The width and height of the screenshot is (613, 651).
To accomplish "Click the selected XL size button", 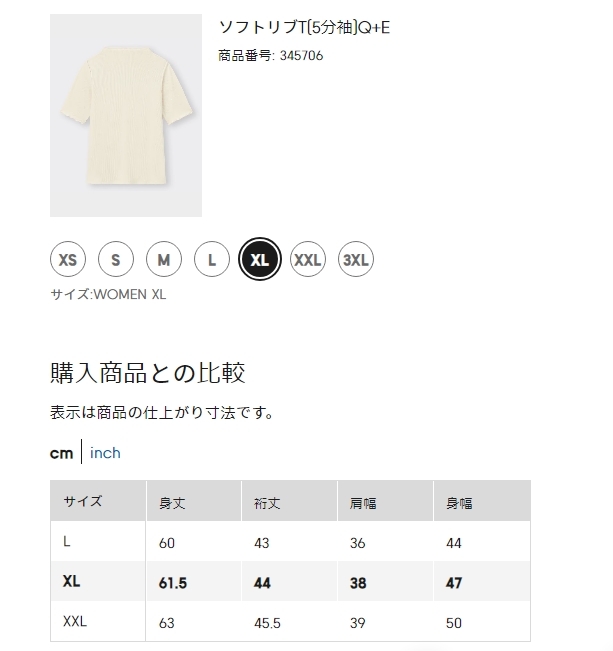I will 260,259.
